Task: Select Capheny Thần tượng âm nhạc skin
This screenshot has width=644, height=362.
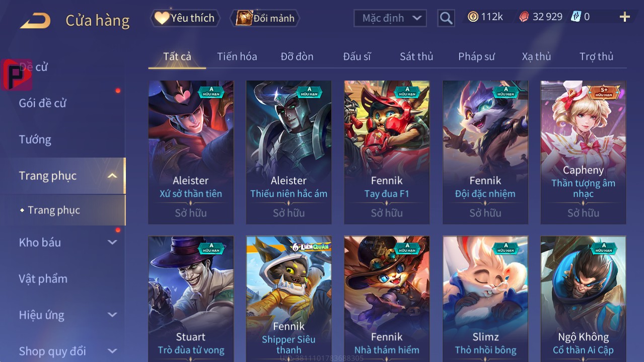Action: click(x=583, y=152)
